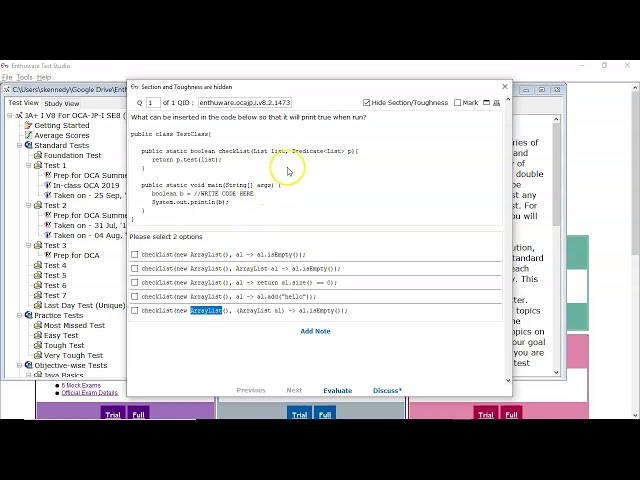640x480 pixels.
Task: Click the Test 3 folder icon
Action: [38, 245]
